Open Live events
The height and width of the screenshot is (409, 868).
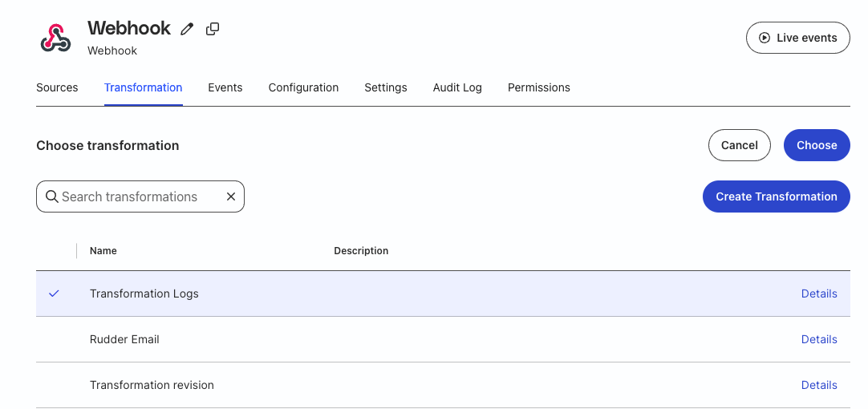[x=797, y=38]
